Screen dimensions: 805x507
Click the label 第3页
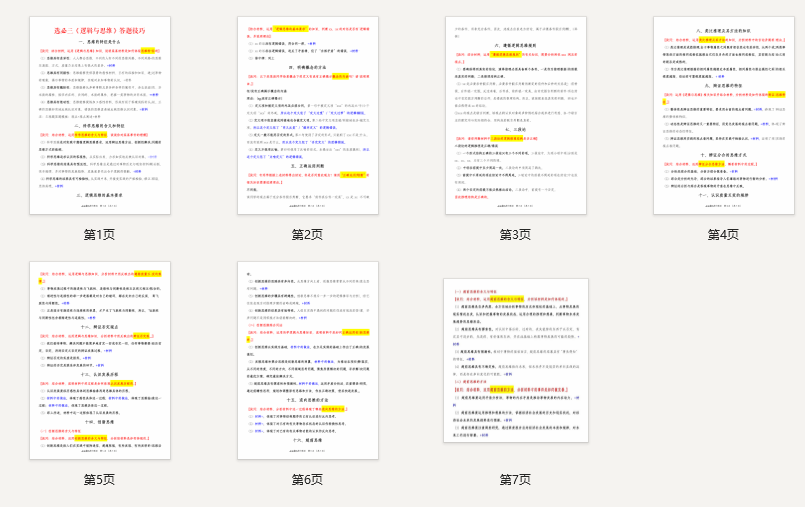pyautogui.click(x=515, y=235)
